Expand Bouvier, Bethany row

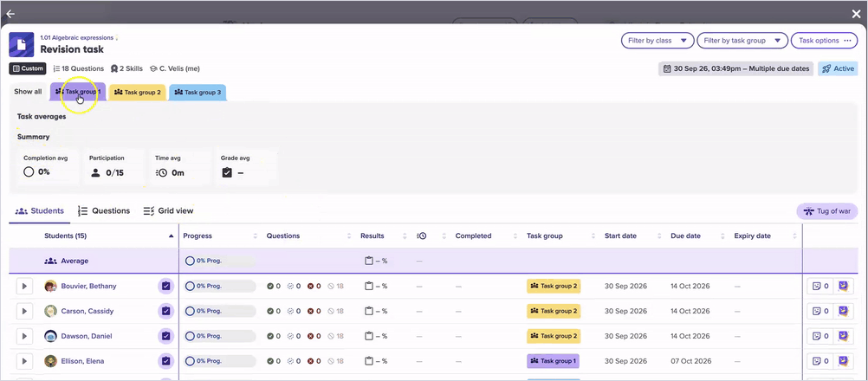tap(24, 287)
